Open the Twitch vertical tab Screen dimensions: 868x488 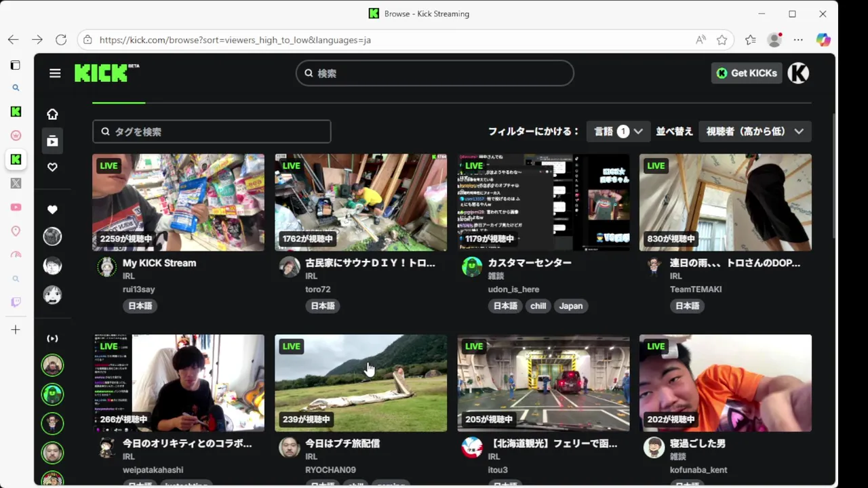16,302
